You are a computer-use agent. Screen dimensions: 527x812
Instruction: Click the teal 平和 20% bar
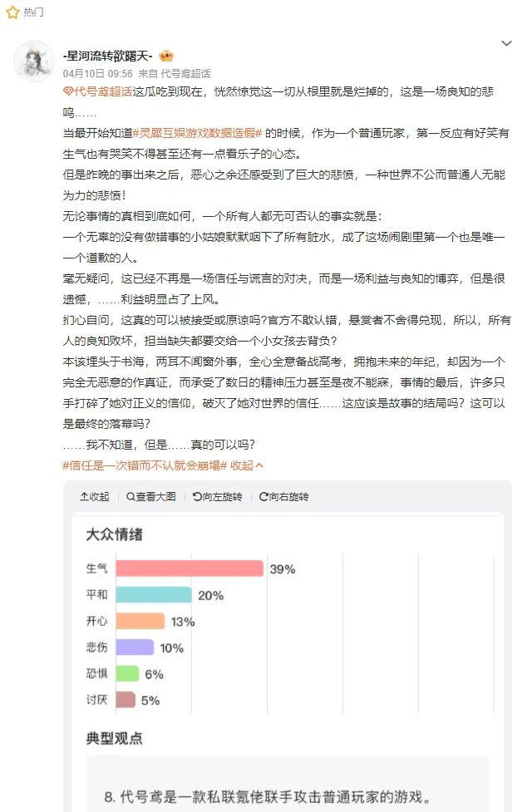pos(153,595)
